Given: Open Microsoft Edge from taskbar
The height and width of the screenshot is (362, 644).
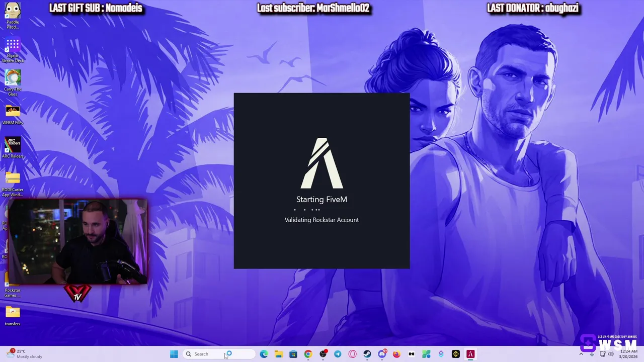Looking at the screenshot, I should pyautogui.click(x=264, y=354).
